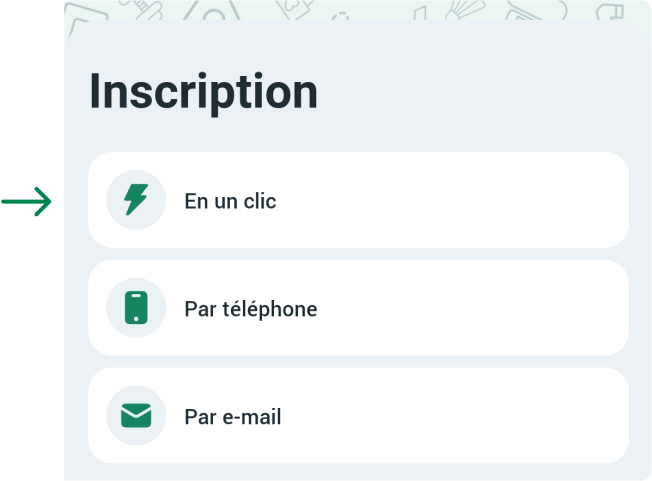Click the 'En un clic' text label

click(230, 201)
